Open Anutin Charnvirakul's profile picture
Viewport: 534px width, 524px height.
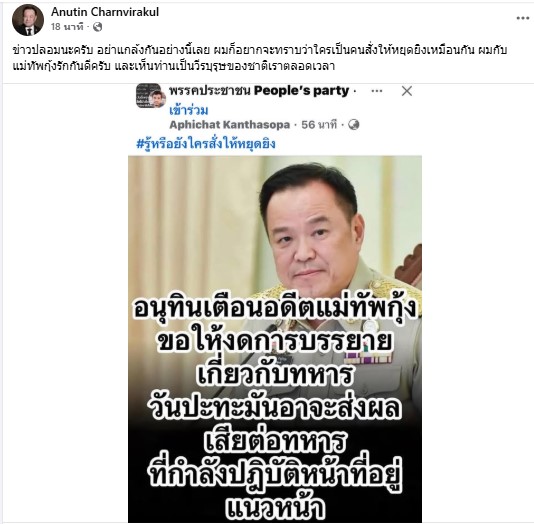coord(28,19)
